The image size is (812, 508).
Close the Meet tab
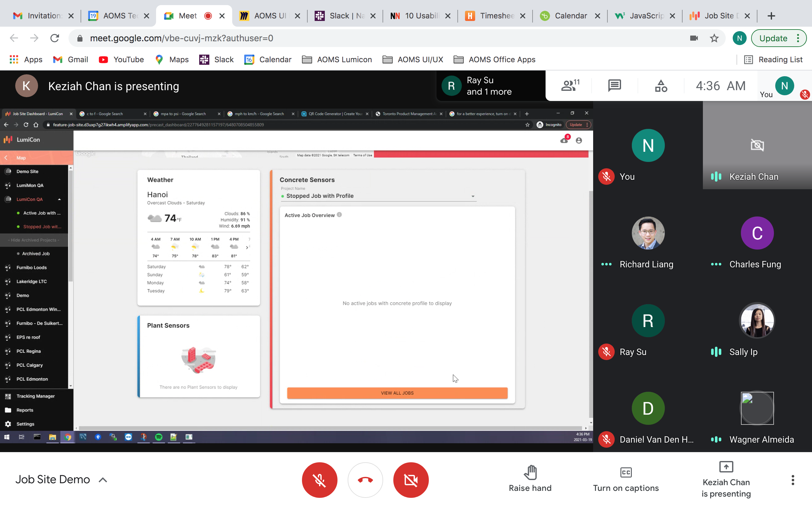(x=222, y=16)
